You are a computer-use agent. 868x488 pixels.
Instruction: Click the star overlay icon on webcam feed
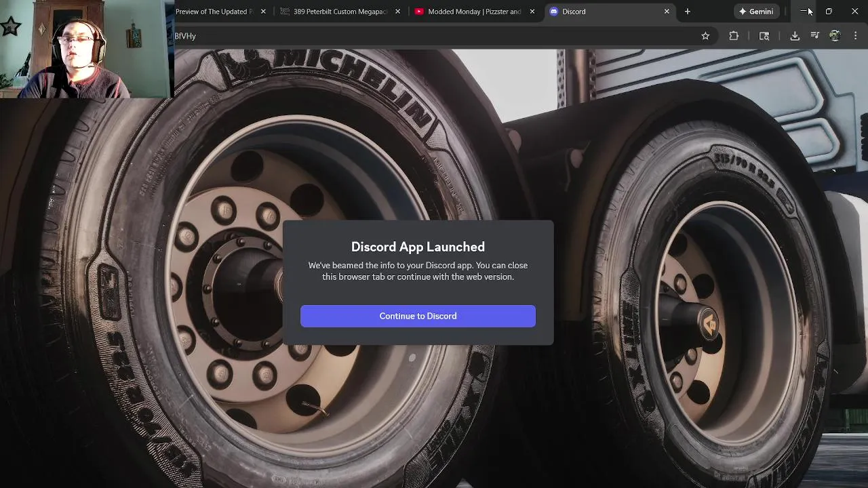(10, 27)
